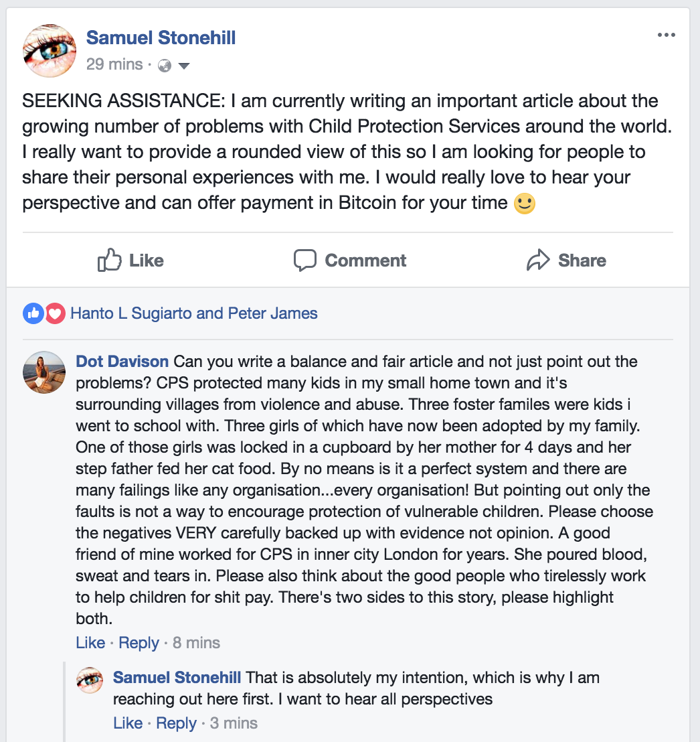
Task: Like Dot Davison's comment
Action: (x=90, y=642)
